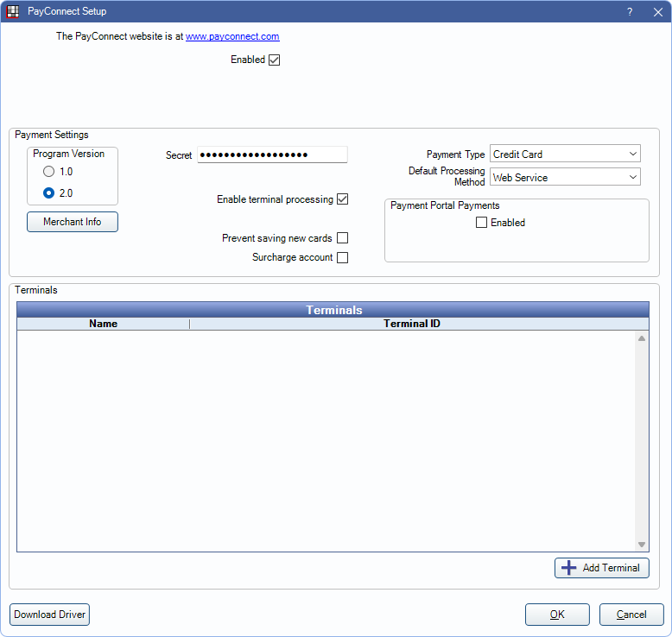Check Prevent saving new cards
This screenshot has width=672, height=637.
pyautogui.click(x=342, y=237)
